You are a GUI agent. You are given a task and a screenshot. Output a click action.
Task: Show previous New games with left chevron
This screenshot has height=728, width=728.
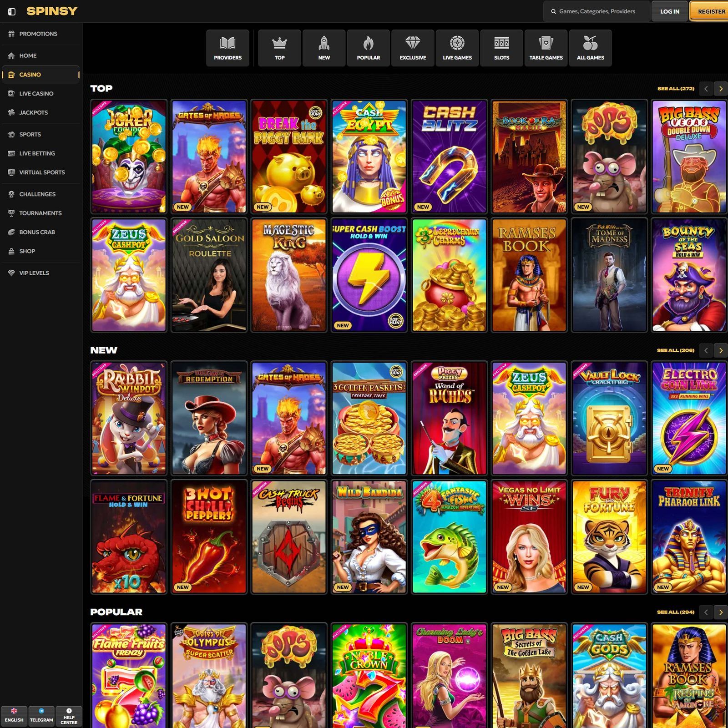(x=706, y=350)
